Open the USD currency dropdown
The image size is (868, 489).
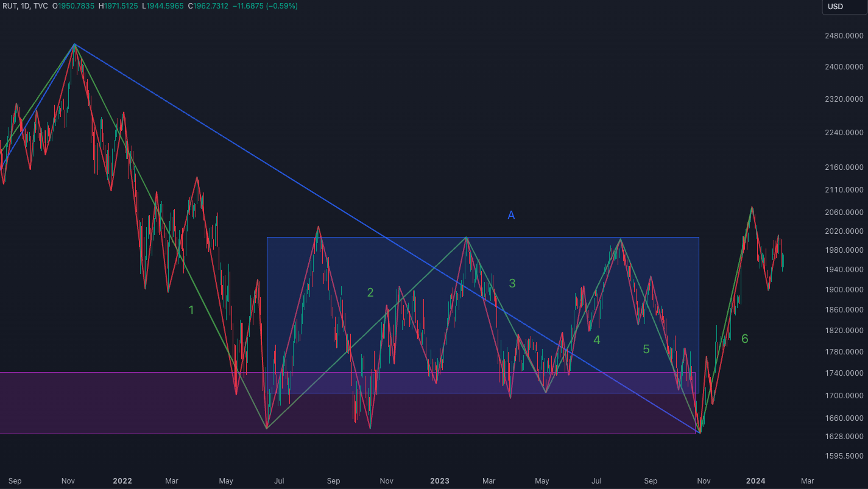point(844,7)
